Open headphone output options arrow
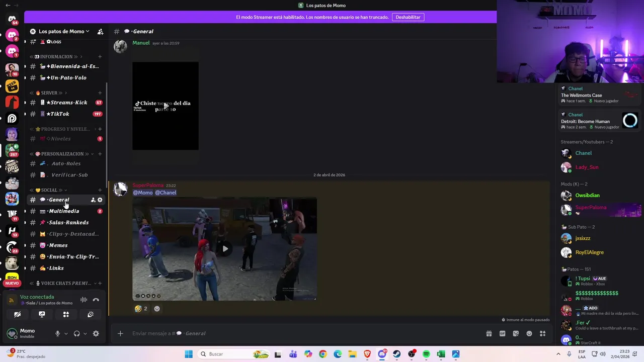The height and width of the screenshot is (362, 644). click(x=85, y=333)
